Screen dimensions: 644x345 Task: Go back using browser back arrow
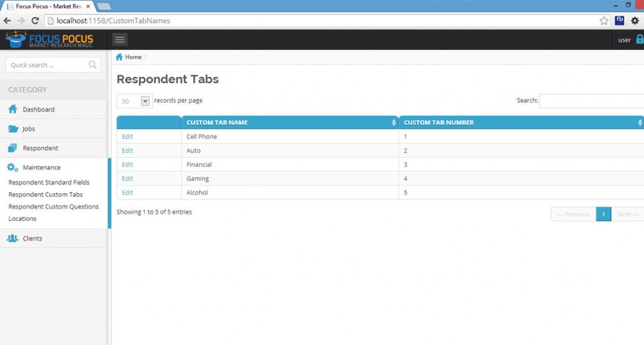tap(8, 21)
